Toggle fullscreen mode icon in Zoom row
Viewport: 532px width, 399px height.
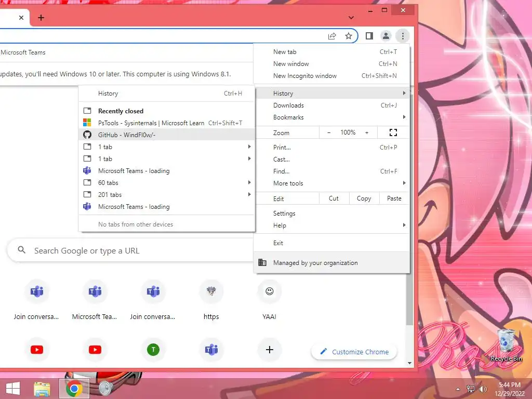(393, 132)
